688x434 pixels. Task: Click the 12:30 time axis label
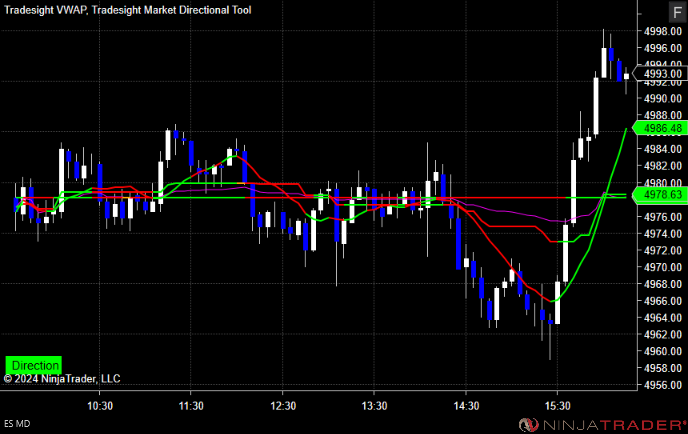click(x=283, y=406)
